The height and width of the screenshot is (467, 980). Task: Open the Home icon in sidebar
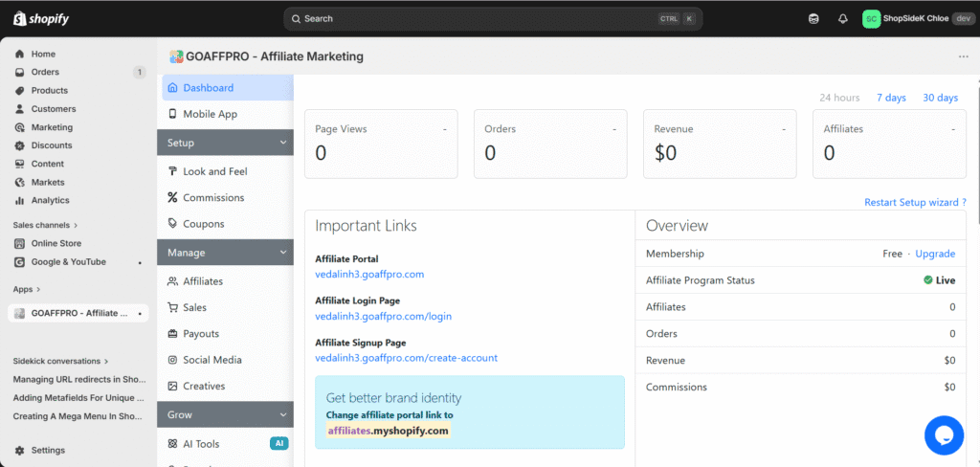click(19, 54)
